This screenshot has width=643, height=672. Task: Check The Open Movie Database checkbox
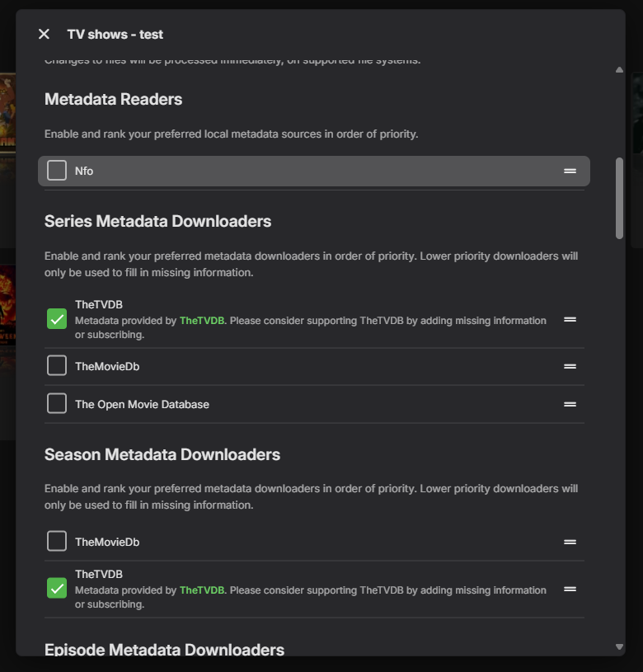[x=57, y=404]
